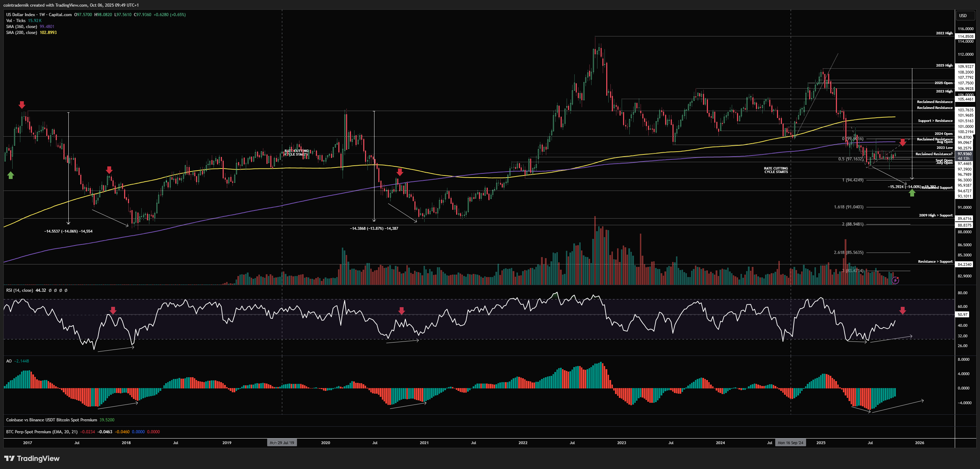Click the Mon 16 Sep '24 date marker
Viewport: 980px width, 469px height.
[790, 443]
